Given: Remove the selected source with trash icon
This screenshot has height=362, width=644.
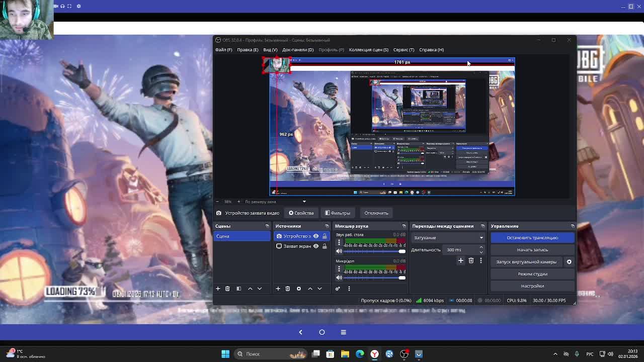Looking at the screenshot, I should click(x=288, y=289).
